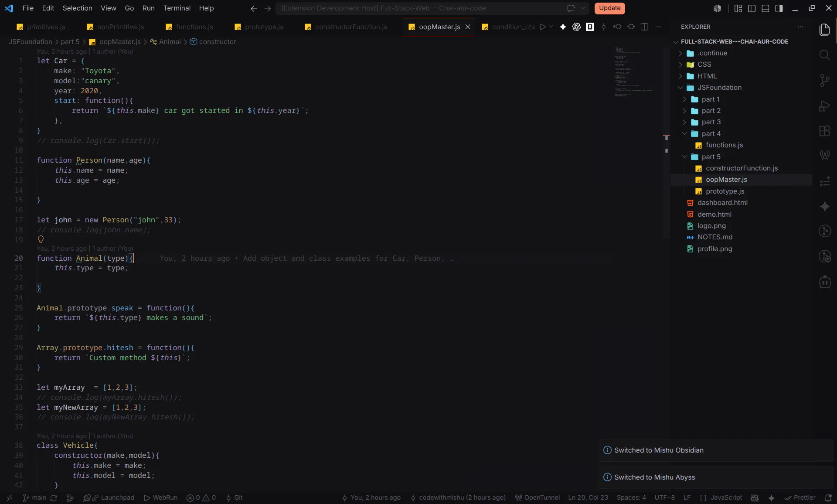
Task: Toggle the crossed-out icon in the status bar
Action: click(755, 498)
